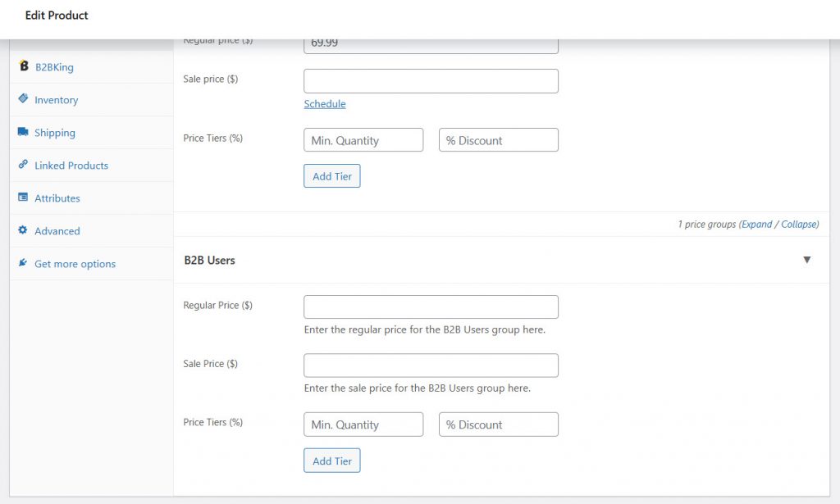Viewport: 840px width, 504px height.
Task: Open the B2BKing panel via its logo icon
Action: click(x=24, y=66)
